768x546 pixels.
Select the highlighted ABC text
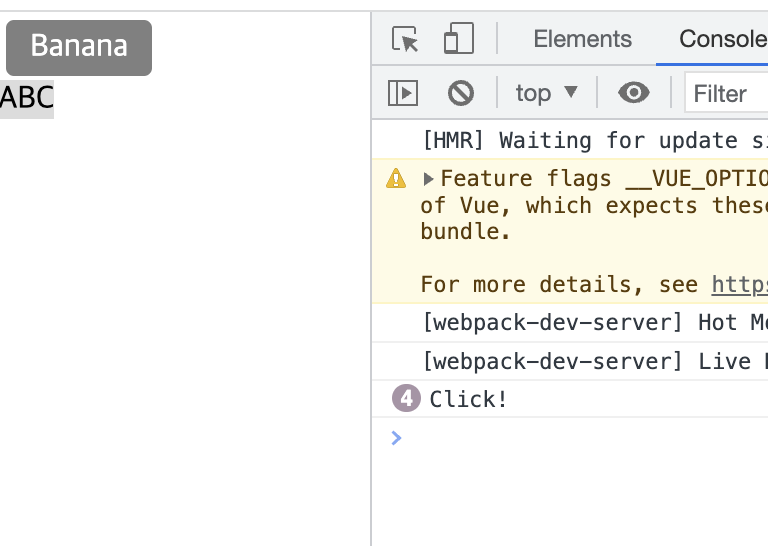pyautogui.click(x=27, y=98)
